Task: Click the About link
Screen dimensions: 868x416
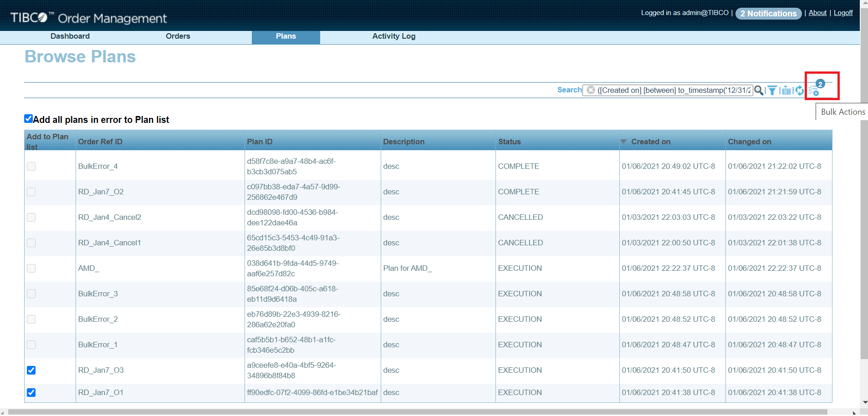Action: click(817, 13)
